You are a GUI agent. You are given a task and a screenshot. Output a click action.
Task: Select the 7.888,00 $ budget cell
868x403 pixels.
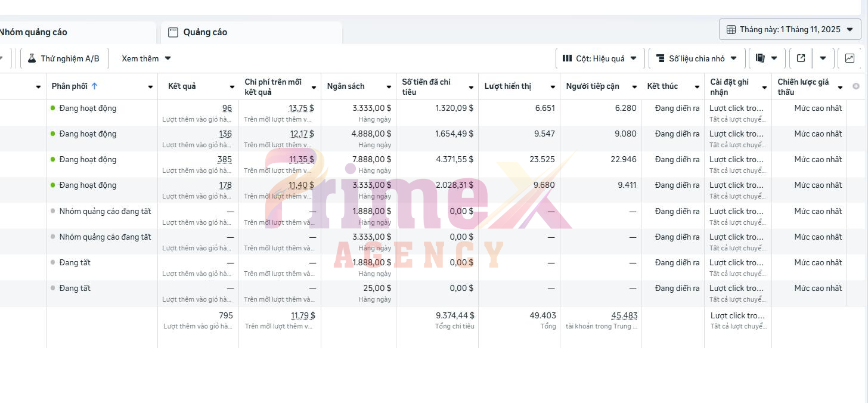coord(371,159)
